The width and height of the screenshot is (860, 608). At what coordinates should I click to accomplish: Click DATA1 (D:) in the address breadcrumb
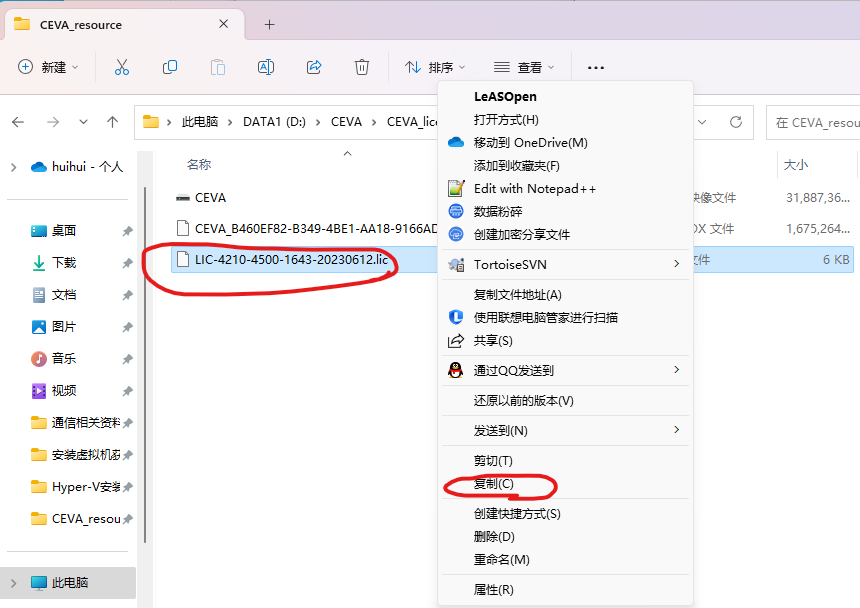pyautogui.click(x=274, y=122)
